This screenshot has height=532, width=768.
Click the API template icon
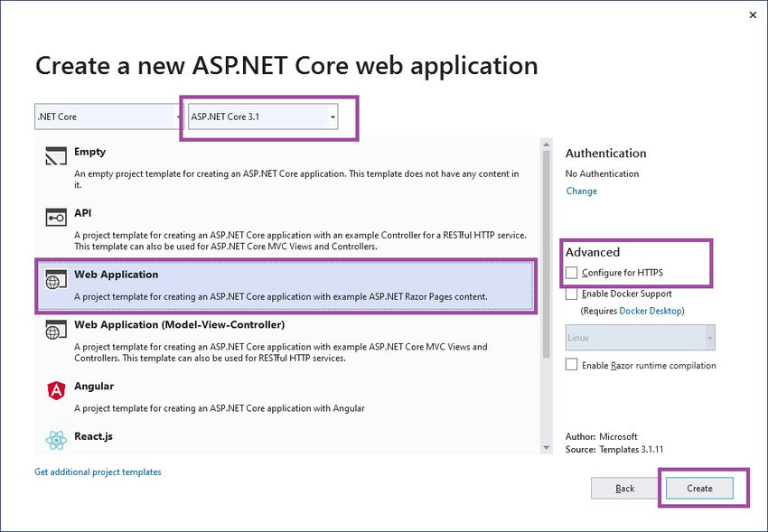point(56,218)
